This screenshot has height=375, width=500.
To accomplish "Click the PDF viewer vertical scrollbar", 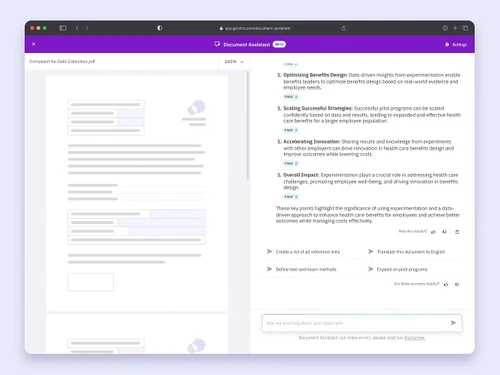I will (247, 125).
